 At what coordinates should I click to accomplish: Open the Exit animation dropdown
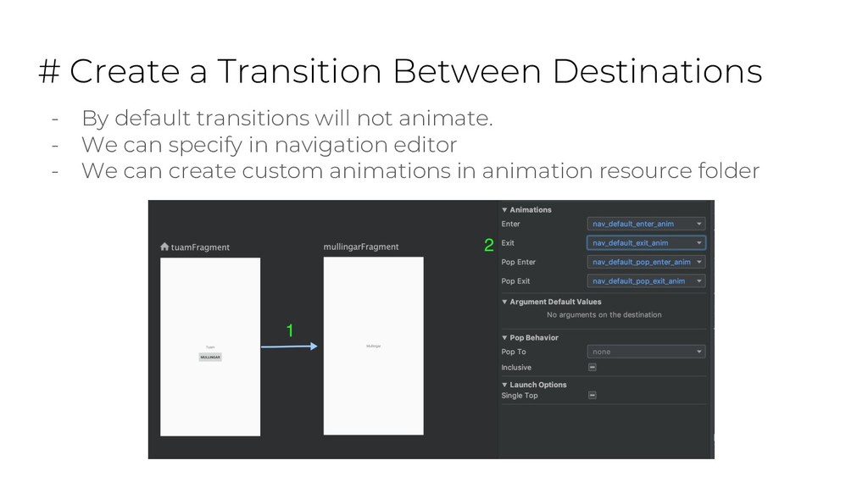pos(646,243)
